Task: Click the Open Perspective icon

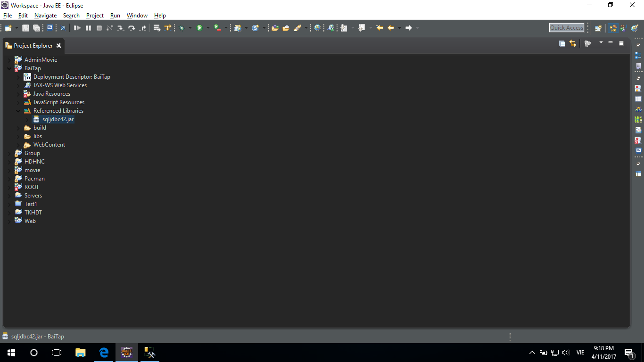Action: point(598,28)
